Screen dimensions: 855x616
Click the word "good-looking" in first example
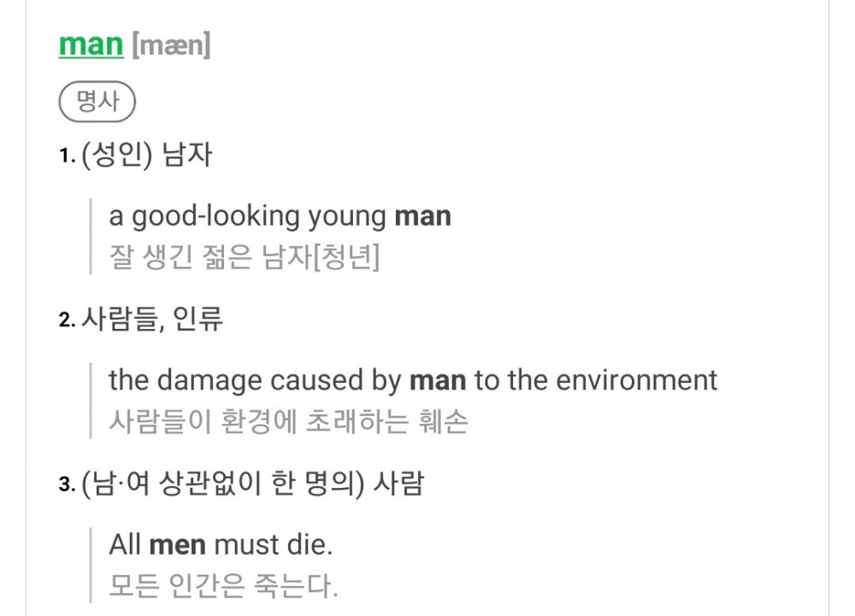216,217
